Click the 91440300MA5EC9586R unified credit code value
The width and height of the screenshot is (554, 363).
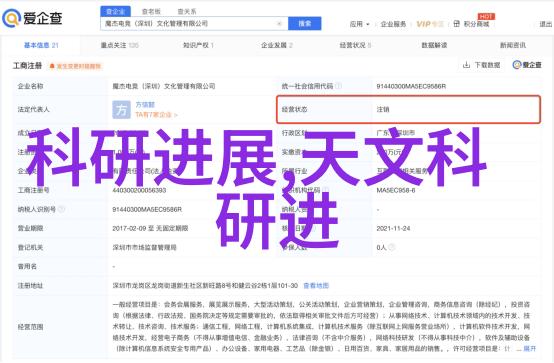(411, 86)
